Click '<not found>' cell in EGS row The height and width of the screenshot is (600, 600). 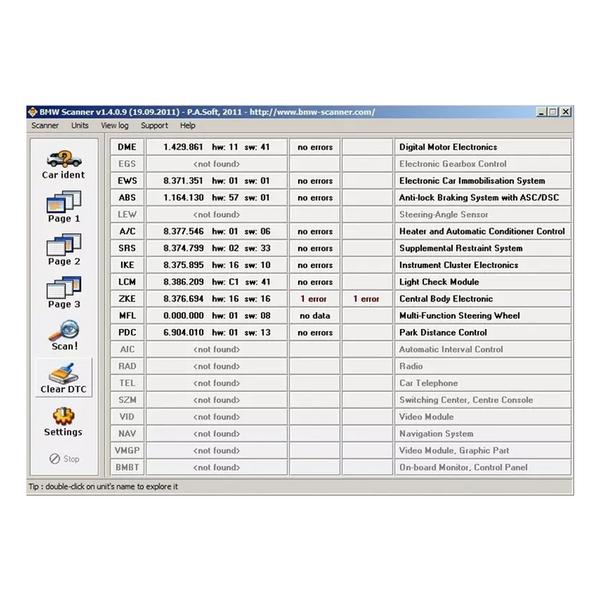(217, 164)
